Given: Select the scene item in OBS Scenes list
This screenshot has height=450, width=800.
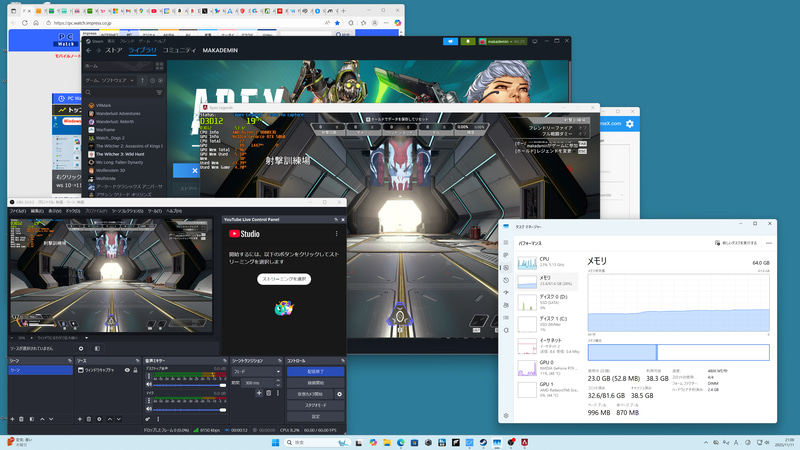Looking at the screenshot, I should pos(40,370).
